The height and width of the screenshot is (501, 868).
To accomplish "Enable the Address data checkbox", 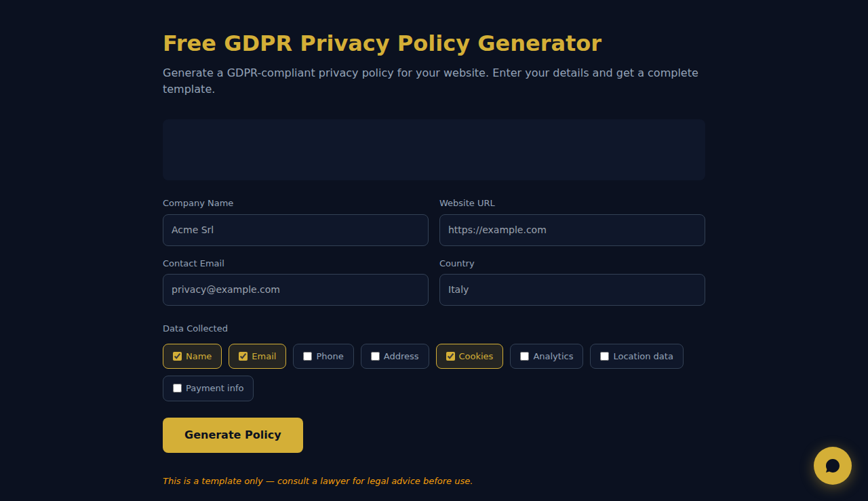I will (x=376, y=357).
